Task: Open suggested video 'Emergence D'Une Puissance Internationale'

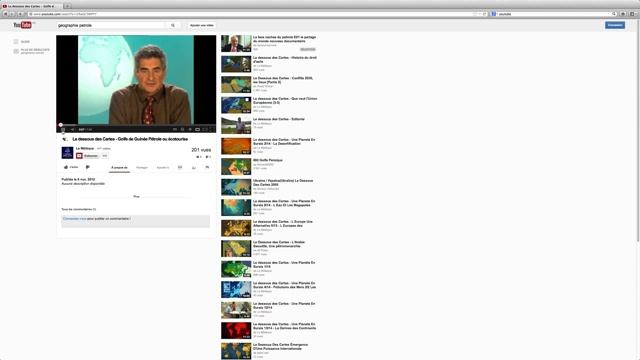Action: 269,351
